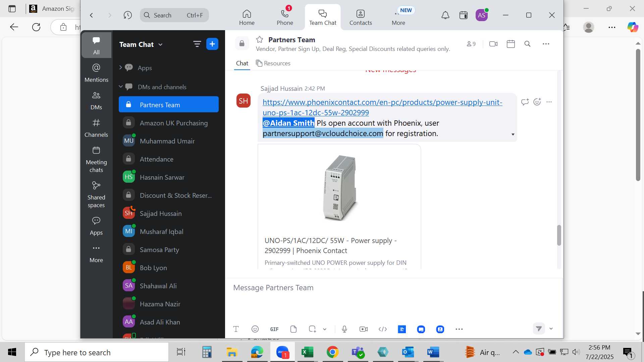Screen dimensions: 644x362
Task: Schedule a meeting from channel header
Action: (x=511, y=44)
